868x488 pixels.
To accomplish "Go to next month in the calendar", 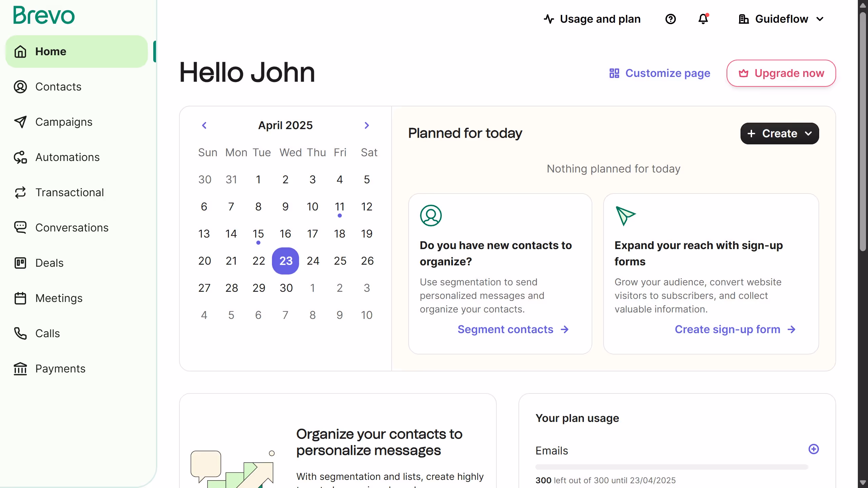I will (x=367, y=125).
